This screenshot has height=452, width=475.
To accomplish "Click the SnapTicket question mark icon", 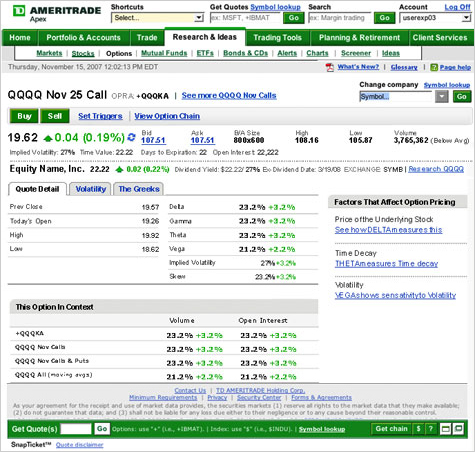I will [x=431, y=429].
